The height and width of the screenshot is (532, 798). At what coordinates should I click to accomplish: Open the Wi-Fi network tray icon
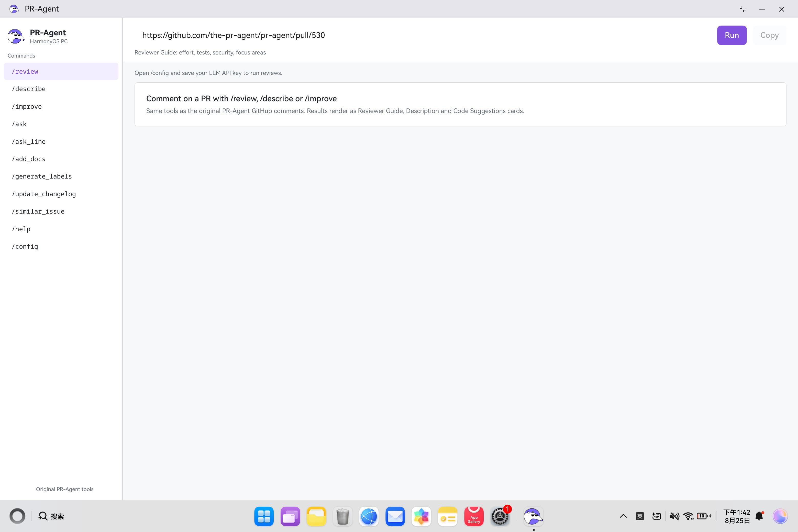click(689, 516)
